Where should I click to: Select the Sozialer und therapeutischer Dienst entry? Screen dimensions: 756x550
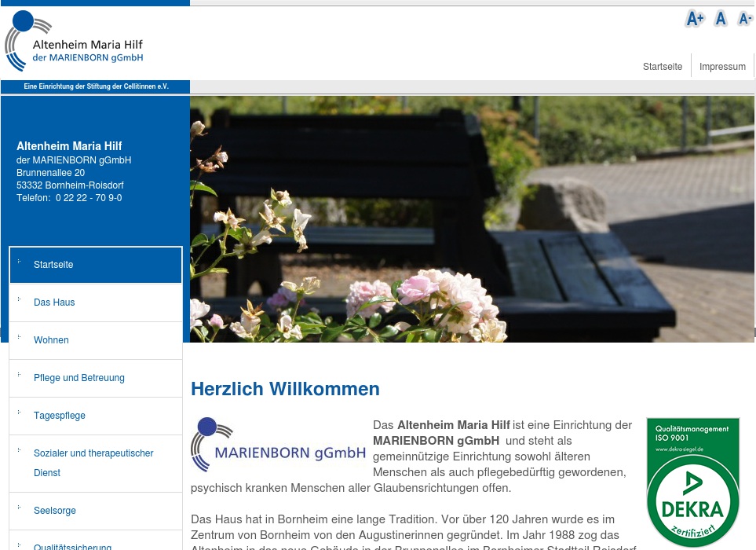coord(93,463)
